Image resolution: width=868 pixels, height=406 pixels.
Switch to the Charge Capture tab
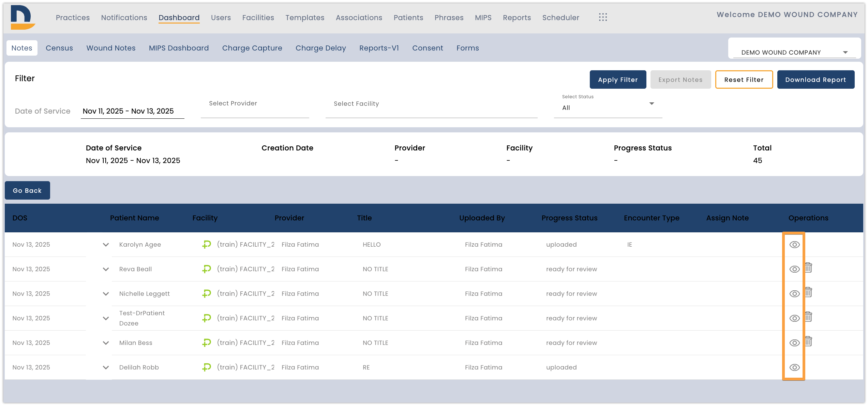point(252,48)
